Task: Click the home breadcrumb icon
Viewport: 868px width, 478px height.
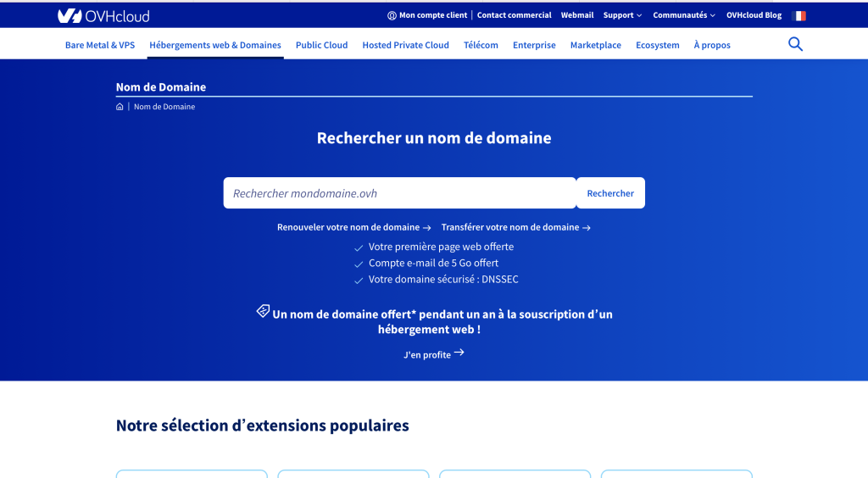Action: [120, 107]
